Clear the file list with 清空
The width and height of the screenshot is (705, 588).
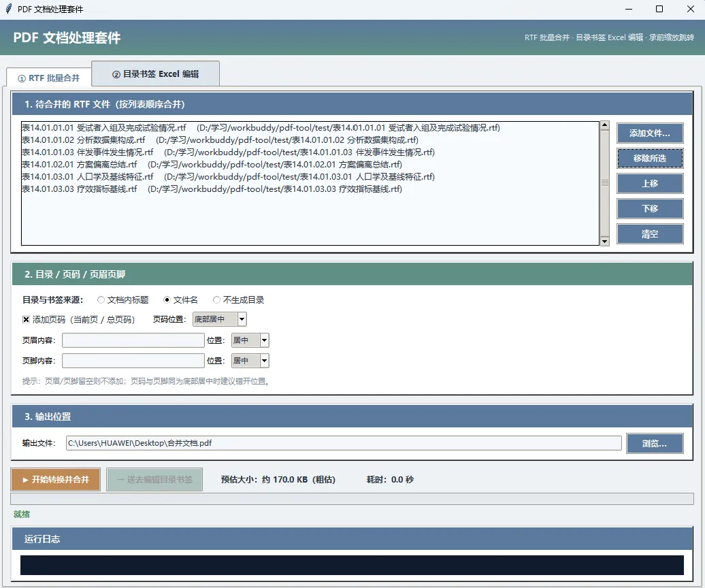[650, 233]
